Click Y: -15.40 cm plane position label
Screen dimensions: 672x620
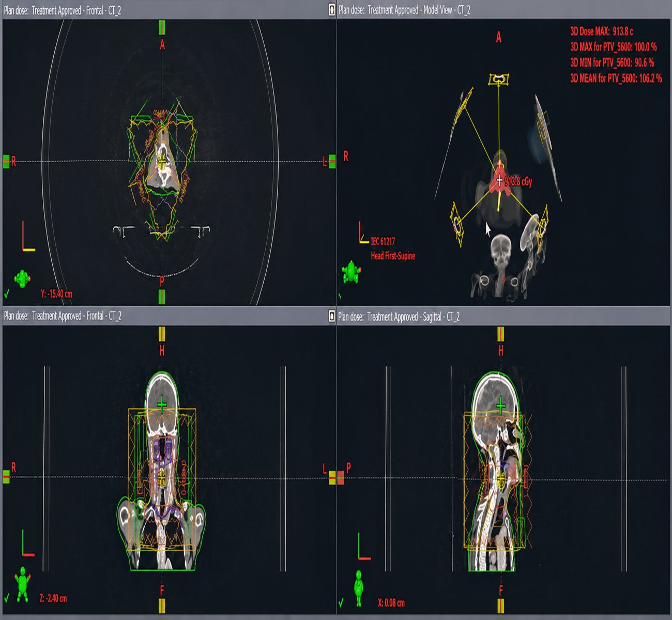tap(56, 294)
